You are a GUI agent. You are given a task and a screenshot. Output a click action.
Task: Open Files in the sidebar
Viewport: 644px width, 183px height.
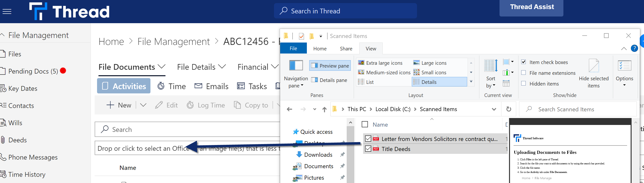pyautogui.click(x=15, y=54)
